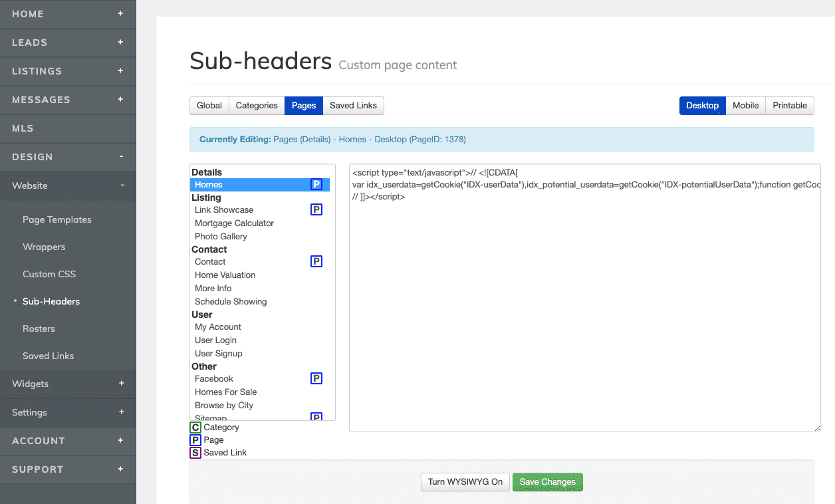Select the Pages tab
The image size is (835, 504).
click(x=304, y=106)
